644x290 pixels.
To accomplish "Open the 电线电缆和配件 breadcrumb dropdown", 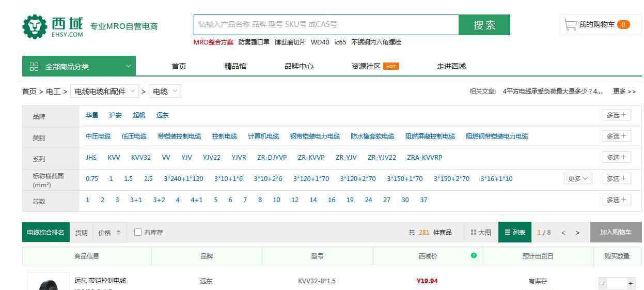I will coord(105,91).
